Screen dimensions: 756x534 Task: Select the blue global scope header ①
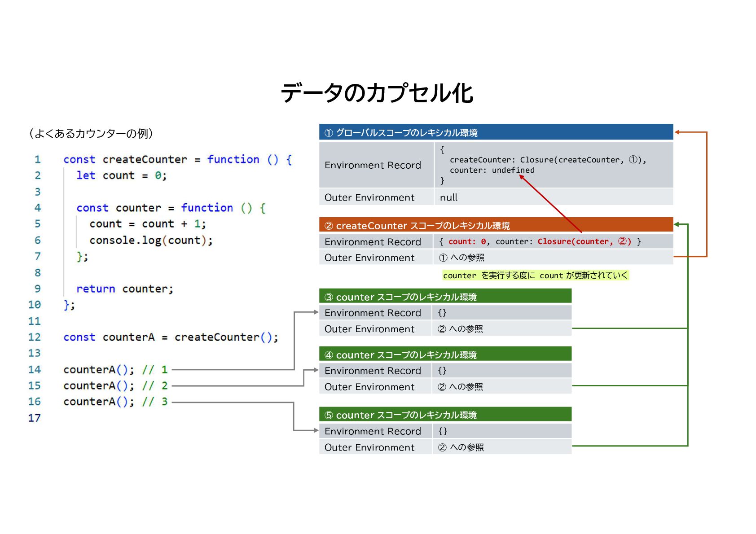pos(496,132)
